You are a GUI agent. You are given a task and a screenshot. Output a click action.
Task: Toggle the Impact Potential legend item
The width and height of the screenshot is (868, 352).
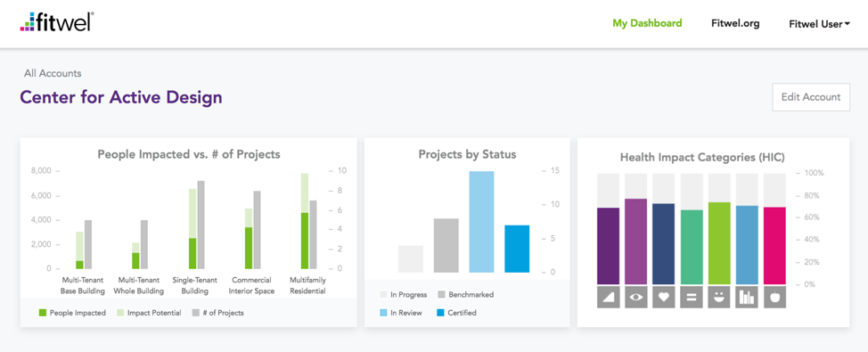point(148,313)
